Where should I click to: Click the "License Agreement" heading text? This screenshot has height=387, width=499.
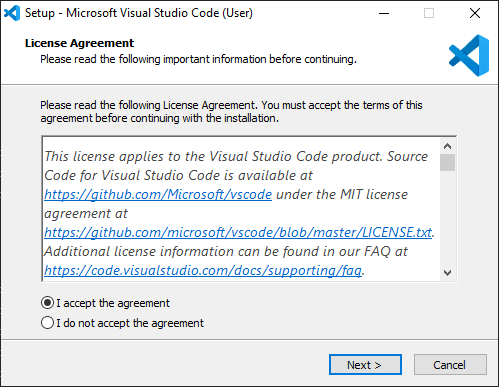(79, 43)
